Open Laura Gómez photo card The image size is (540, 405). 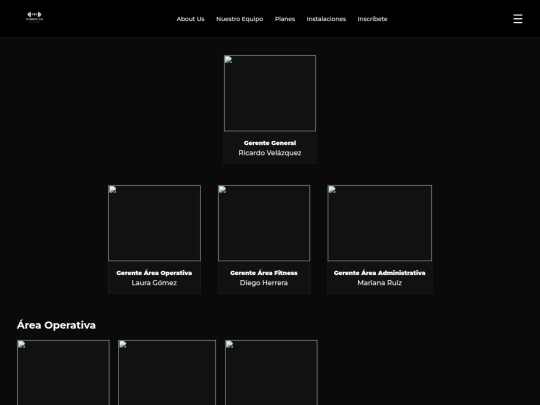(154, 223)
